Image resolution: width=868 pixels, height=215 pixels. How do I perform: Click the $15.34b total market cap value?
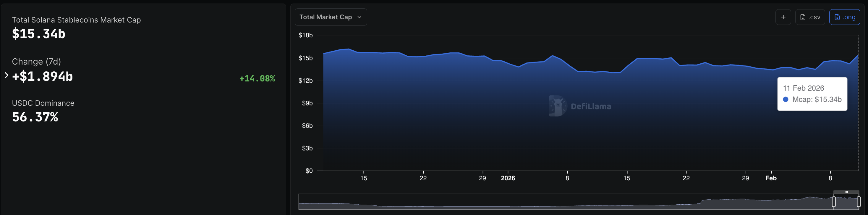[38, 34]
